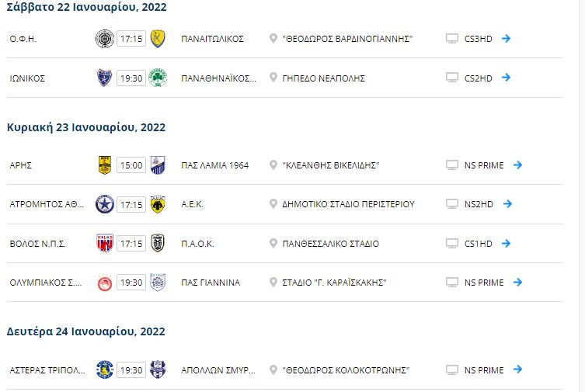Click the ΠΑΣ ΛΑΜΙΑ 1964 team name
Image resolution: width=585 pixels, height=392 pixels.
(214, 165)
